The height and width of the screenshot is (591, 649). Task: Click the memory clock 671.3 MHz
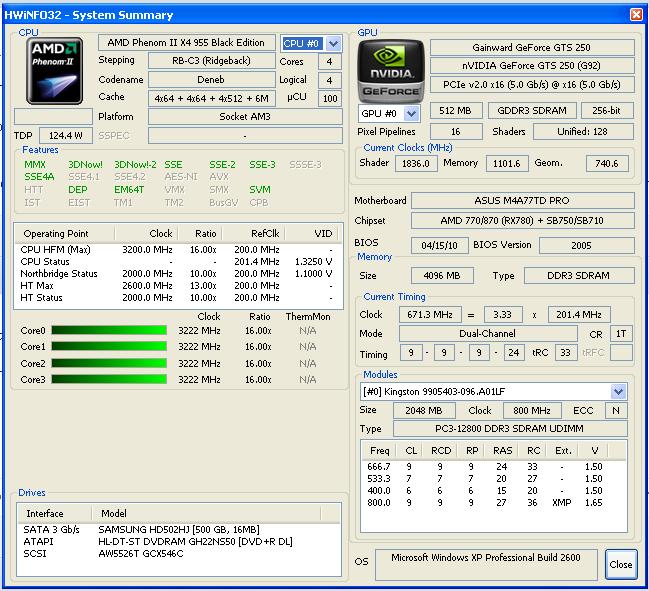(430, 315)
